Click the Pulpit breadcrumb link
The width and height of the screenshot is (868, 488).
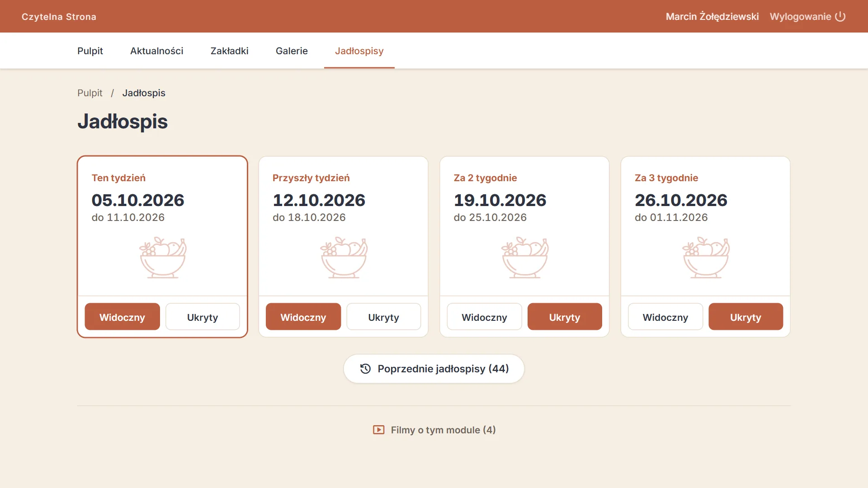coord(90,93)
